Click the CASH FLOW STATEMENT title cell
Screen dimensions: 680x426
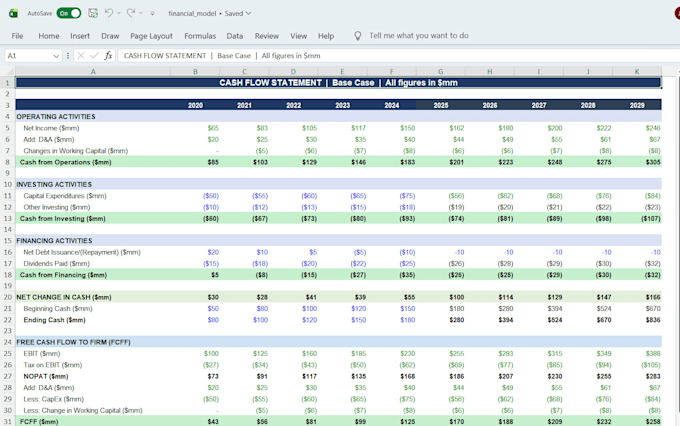tap(338, 83)
